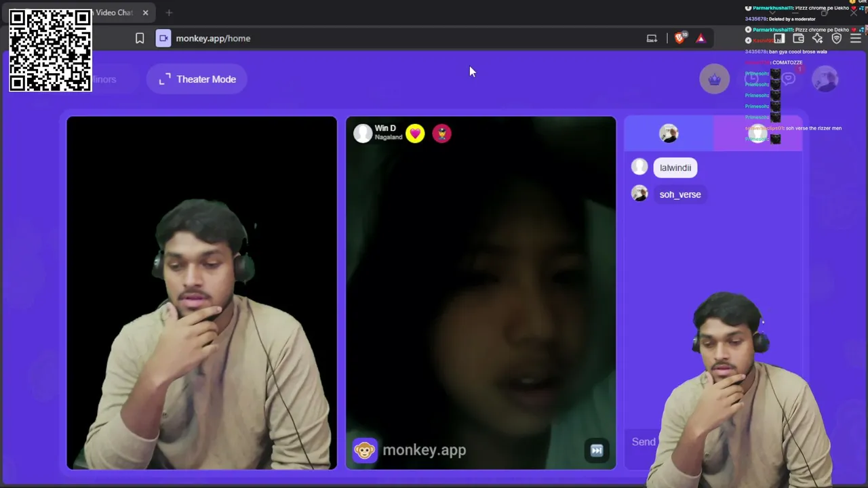The height and width of the screenshot is (488, 868).
Task: Report Win D with the red badge icon
Action: [441, 134]
